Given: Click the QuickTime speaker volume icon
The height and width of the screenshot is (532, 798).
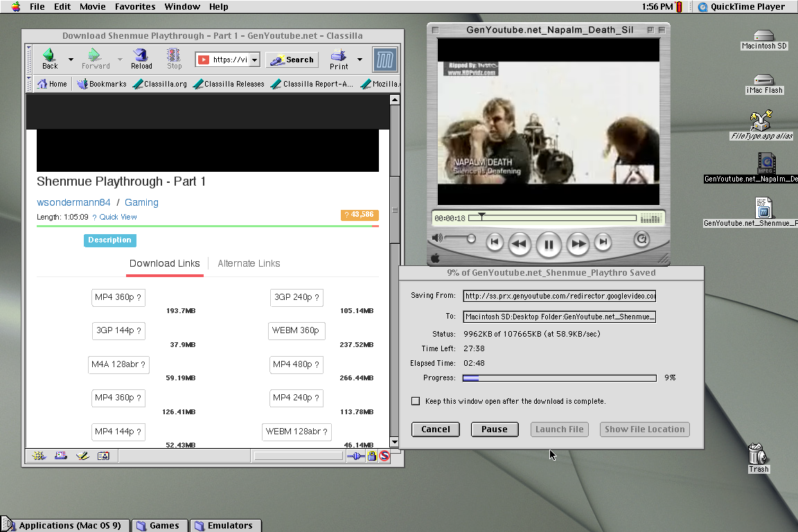Looking at the screenshot, I should [x=436, y=238].
